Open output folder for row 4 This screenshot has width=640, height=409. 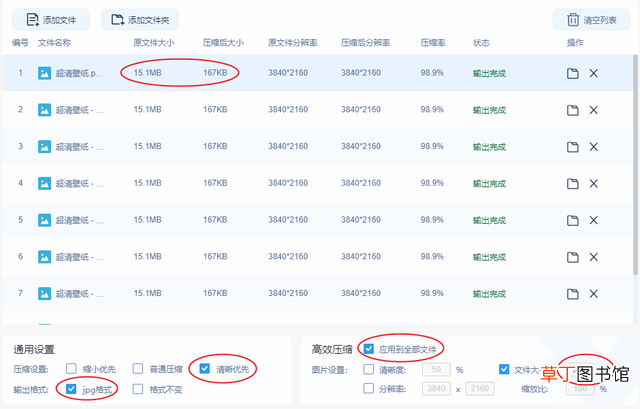(x=573, y=184)
